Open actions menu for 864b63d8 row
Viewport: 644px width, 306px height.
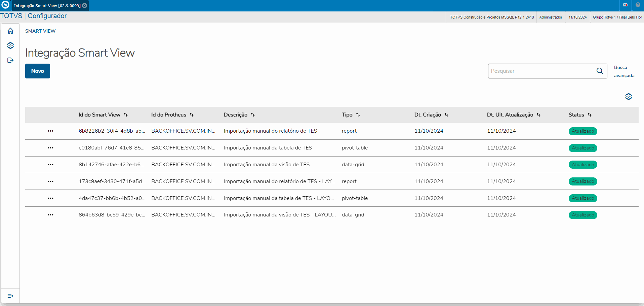click(x=50, y=215)
